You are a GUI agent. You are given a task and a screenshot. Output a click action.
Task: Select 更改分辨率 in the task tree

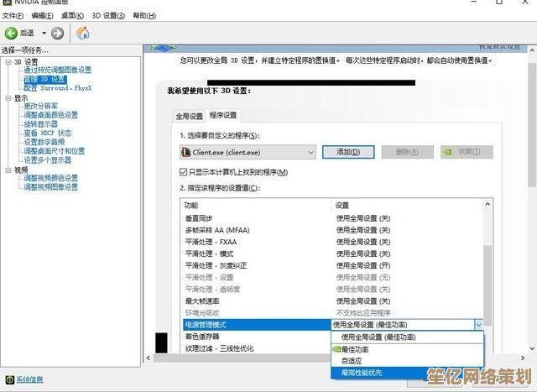[45, 107]
